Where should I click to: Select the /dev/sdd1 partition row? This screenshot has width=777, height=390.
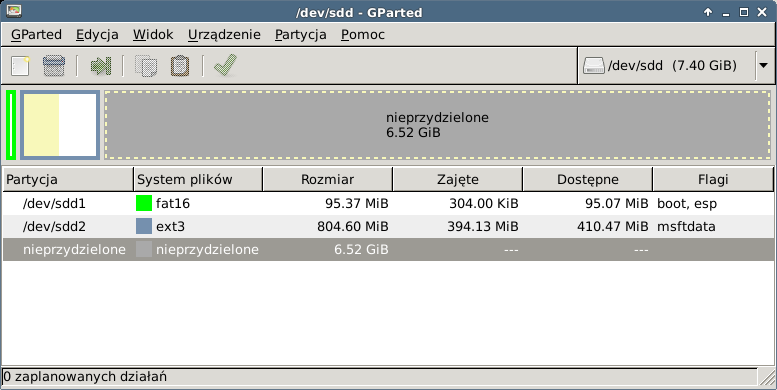(x=388, y=203)
